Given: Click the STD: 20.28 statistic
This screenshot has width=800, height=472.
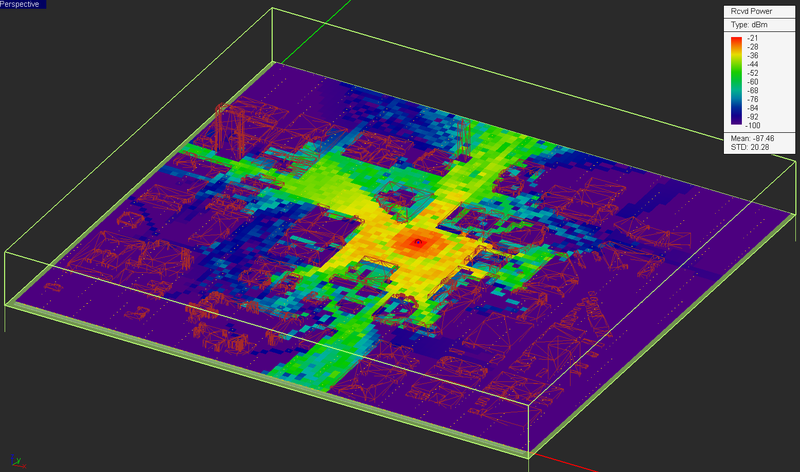Looking at the screenshot, I should pos(749,147).
